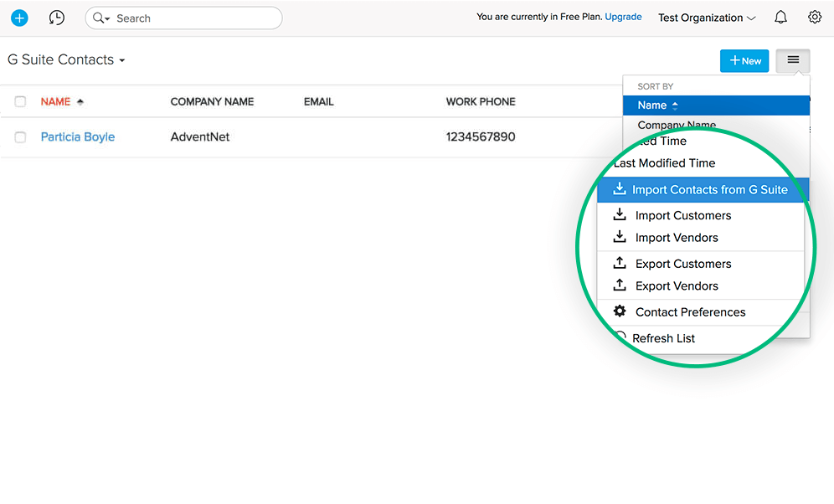Open the settings gear icon
Image resolution: width=834 pixels, height=504 pixels.
[x=814, y=17]
